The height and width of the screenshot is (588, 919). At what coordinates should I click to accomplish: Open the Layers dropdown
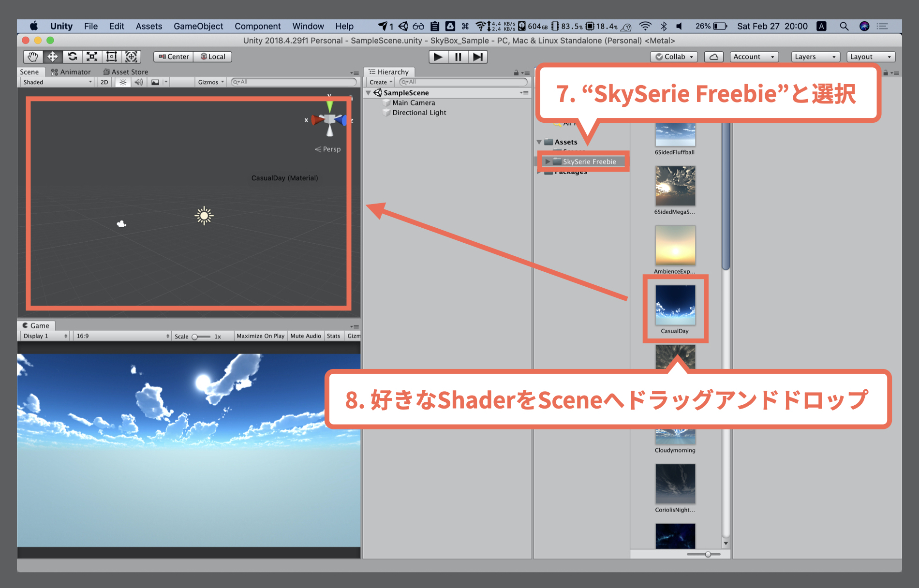(x=815, y=57)
